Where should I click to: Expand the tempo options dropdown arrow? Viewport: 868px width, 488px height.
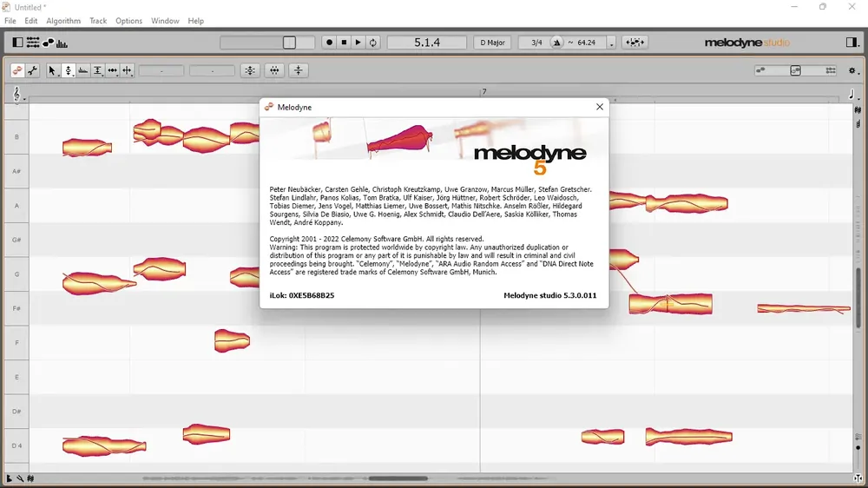click(x=611, y=43)
